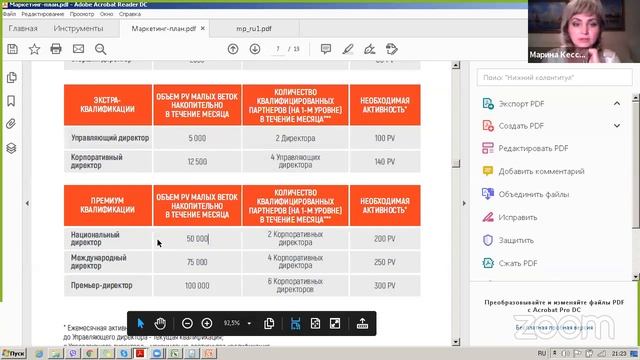This screenshot has height=360, width=640.
Task: Switch to the Инструменты tab
Action: (x=78, y=29)
